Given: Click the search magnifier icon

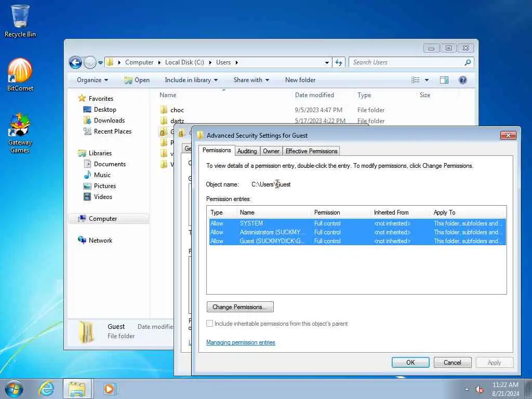Looking at the screenshot, I should 468,62.
